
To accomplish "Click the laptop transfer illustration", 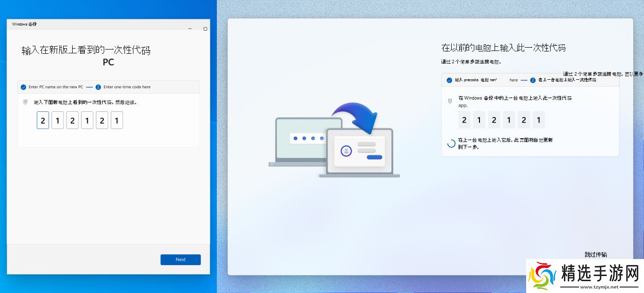I will (334, 141).
